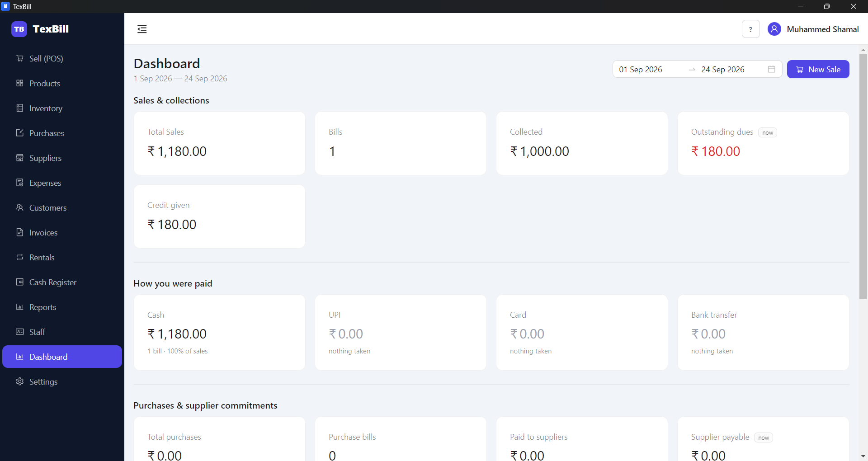
Task: Click the Card payment amount ₹0.00
Action: tap(527, 334)
